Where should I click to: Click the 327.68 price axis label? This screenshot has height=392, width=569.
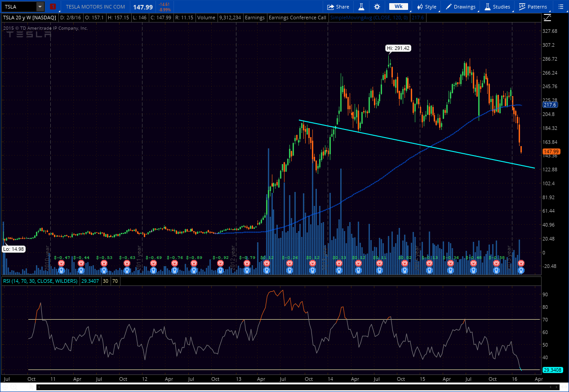coord(550,31)
